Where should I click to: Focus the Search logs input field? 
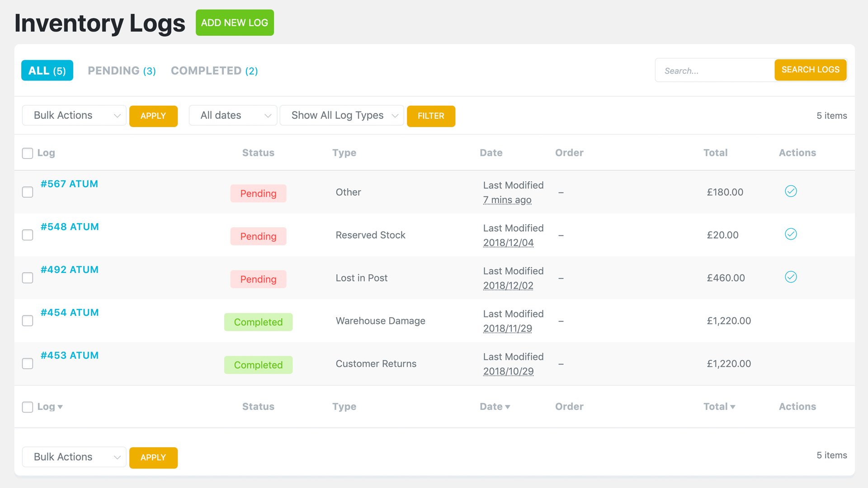[x=715, y=70]
